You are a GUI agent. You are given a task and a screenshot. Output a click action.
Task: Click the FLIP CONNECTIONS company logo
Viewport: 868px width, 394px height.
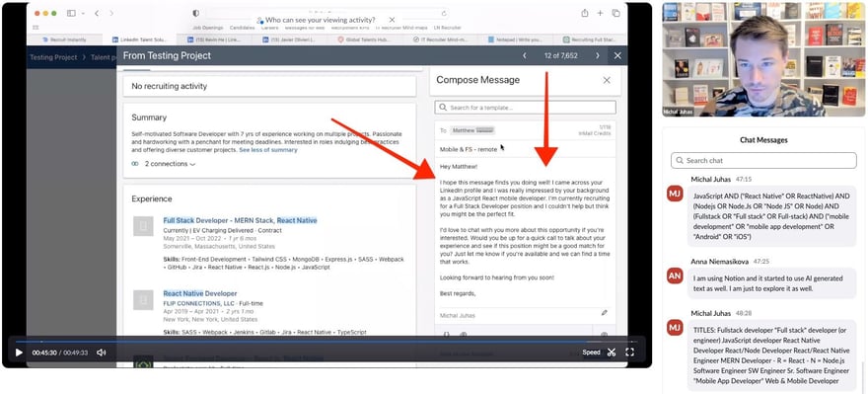coord(143,300)
